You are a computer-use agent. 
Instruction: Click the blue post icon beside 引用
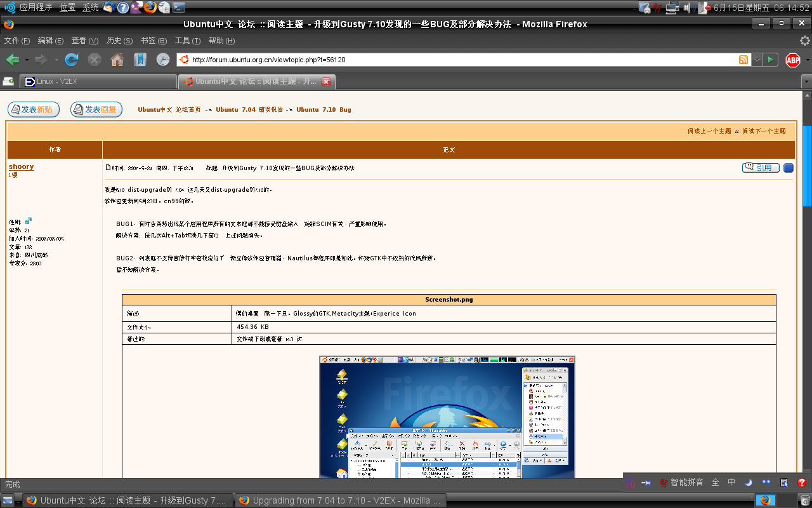point(789,168)
